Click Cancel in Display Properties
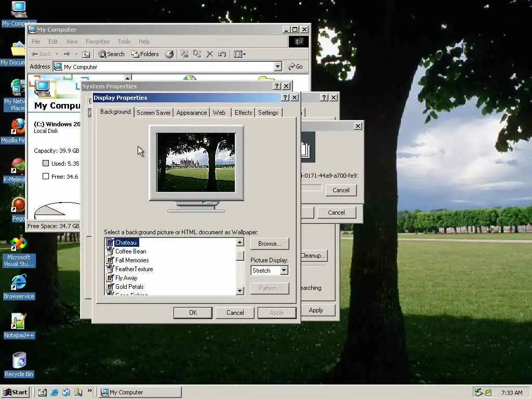 pos(235,313)
